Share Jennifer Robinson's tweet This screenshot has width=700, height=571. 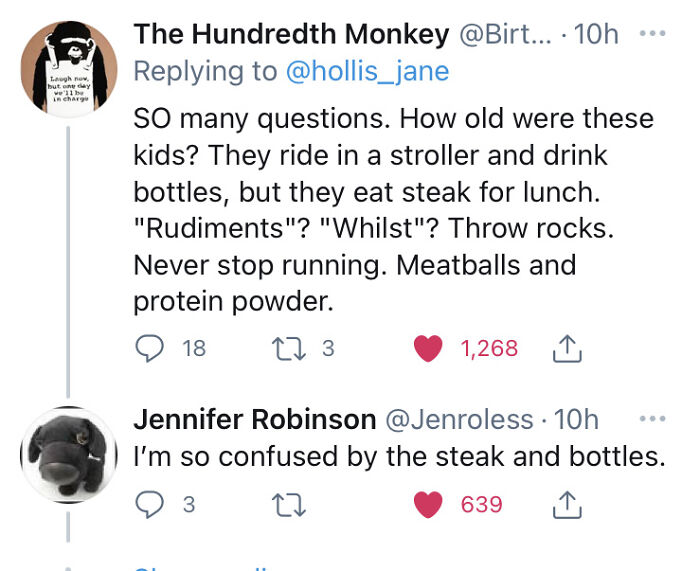click(566, 504)
